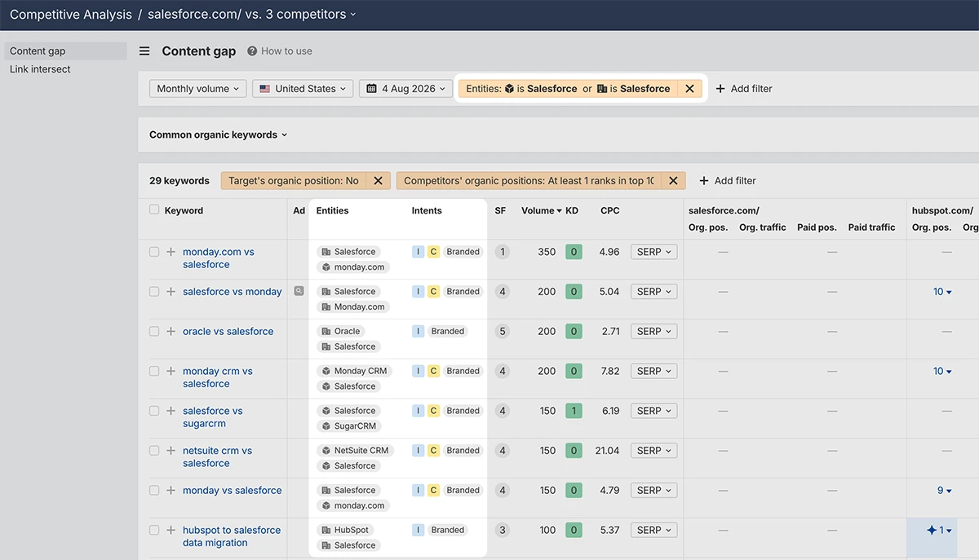The image size is (979, 560).
Task: Click the Oracle entity tag
Action: click(x=340, y=331)
